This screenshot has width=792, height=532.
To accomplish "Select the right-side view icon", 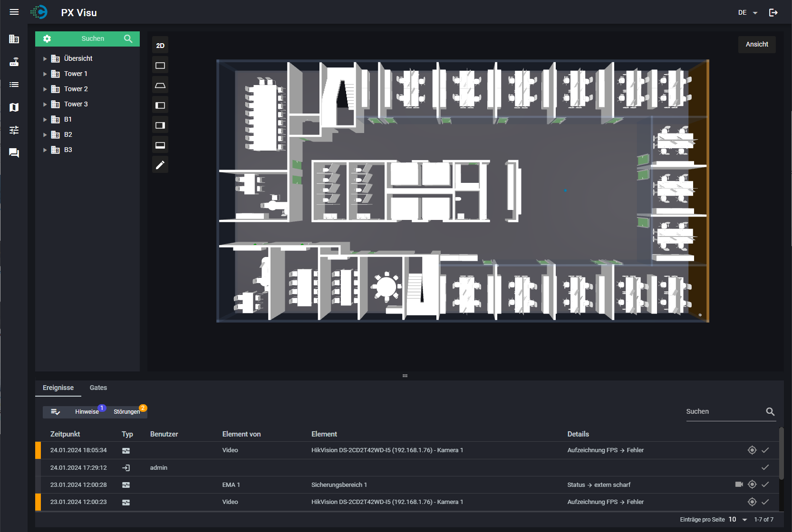I will point(160,125).
